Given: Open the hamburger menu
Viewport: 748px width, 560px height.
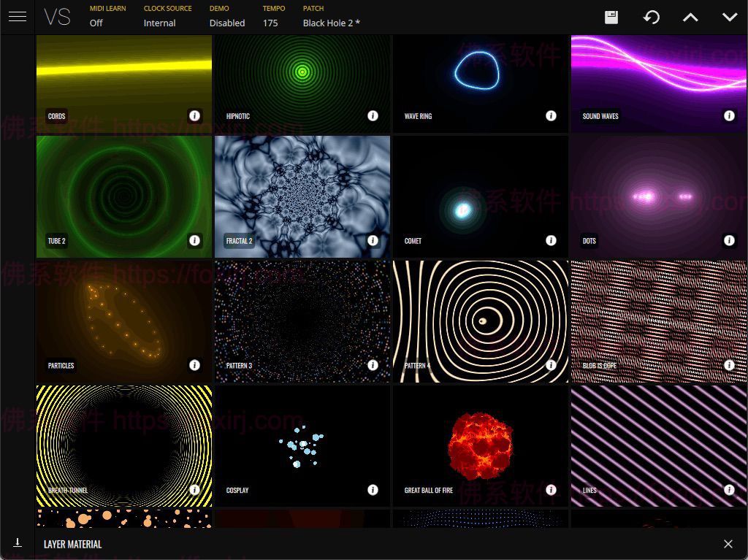Looking at the screenshot, I should (18, 16).
